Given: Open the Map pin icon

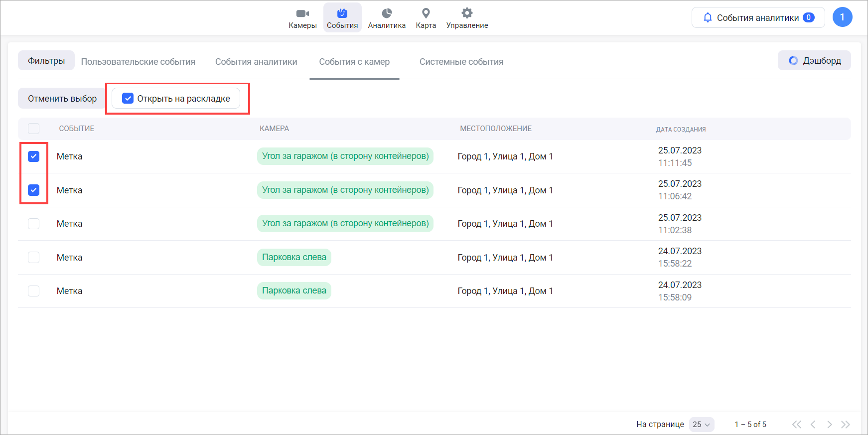Looking at the screenshot, I should 426,13.
